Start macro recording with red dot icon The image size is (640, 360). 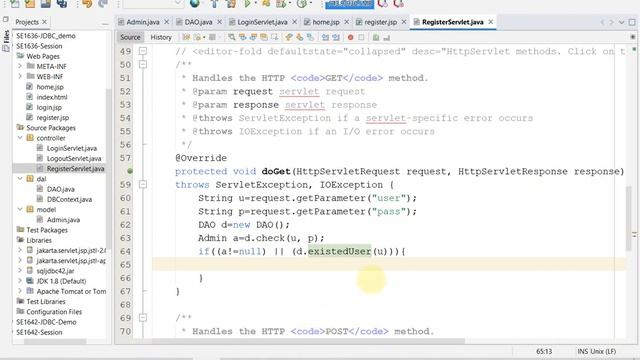(350, 37)
